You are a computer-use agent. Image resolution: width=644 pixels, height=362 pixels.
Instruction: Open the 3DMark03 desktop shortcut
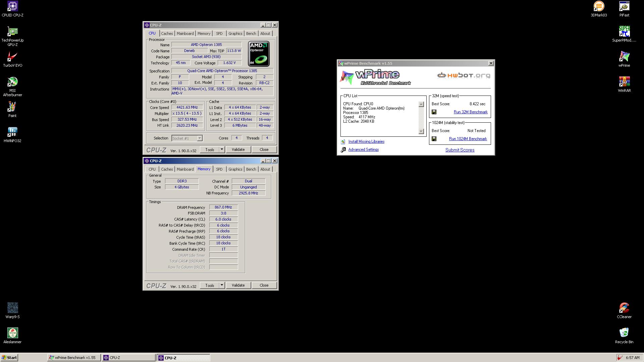tap(599, 9)
